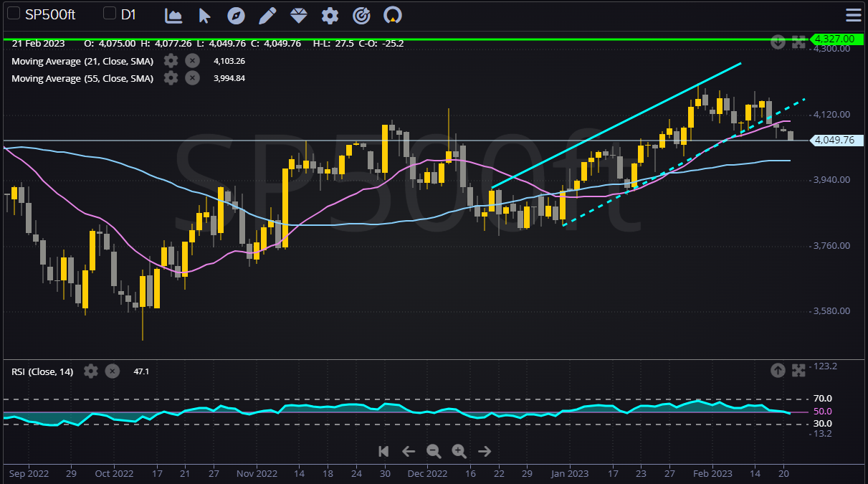The height and width of the screenshot is (484, 868).
Task: Click the Feb 2023 date axis label
Action: (713, 473)
